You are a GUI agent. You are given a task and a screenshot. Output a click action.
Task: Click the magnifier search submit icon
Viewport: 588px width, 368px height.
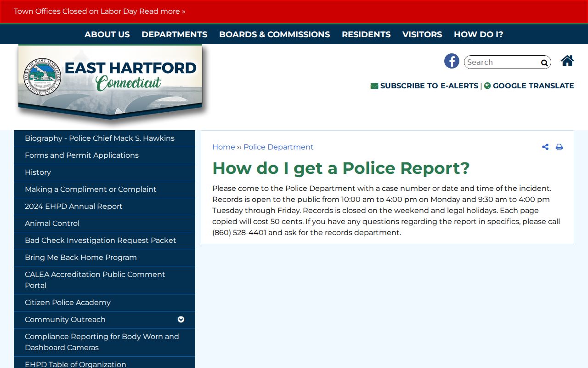544,63
